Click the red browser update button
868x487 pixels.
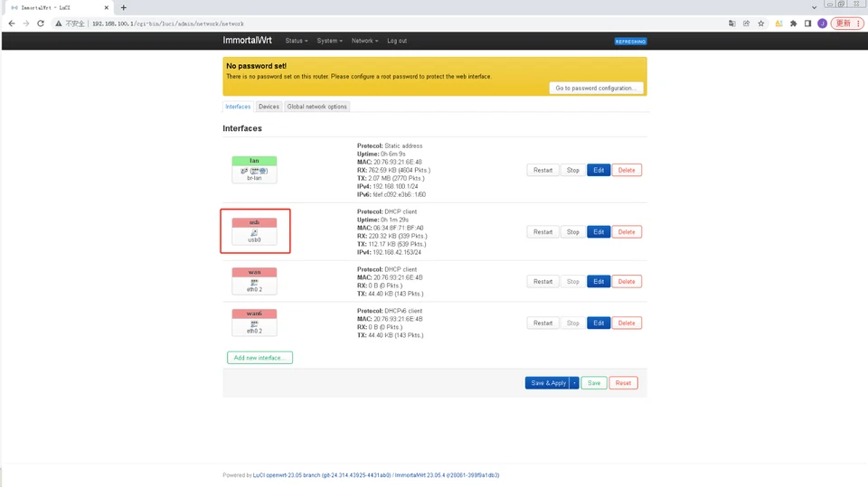(x=847, y=23)
